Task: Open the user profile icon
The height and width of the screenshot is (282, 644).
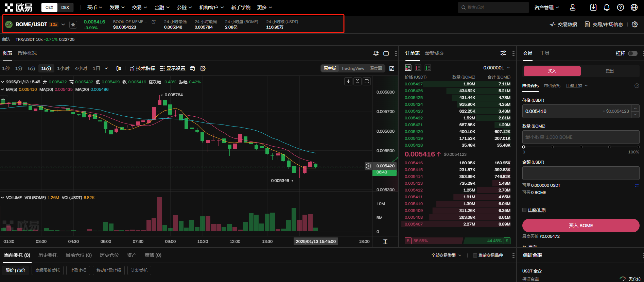Action: (573, 7)
